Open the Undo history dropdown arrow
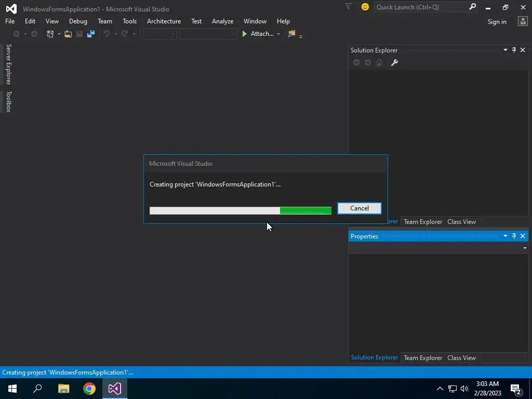Image resolution: width=532 pixels, height=399 pixels. 115,34
